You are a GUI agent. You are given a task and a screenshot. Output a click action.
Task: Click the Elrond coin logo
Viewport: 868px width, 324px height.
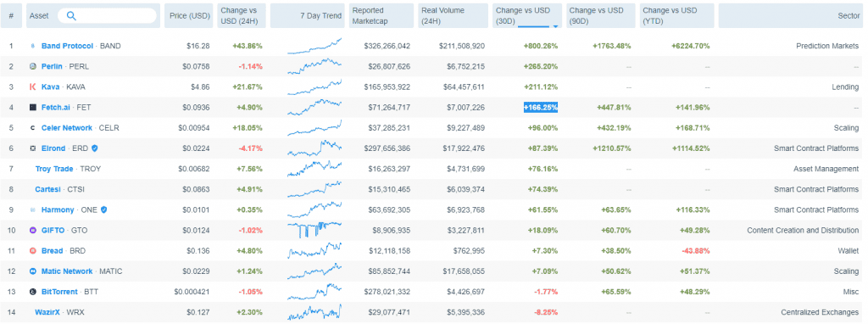33,148
